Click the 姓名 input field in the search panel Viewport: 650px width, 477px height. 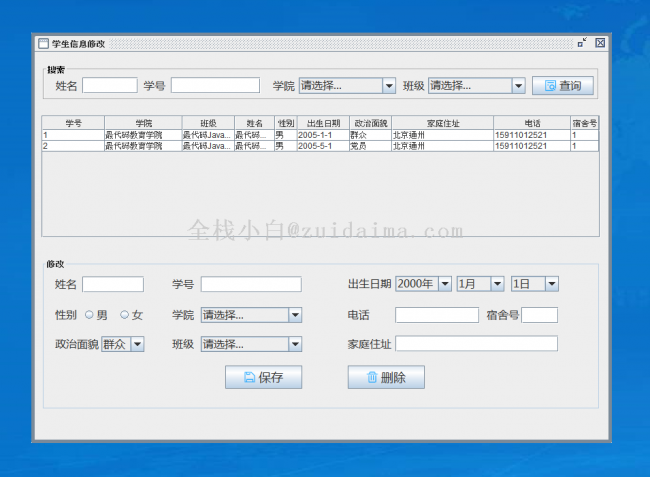[109, 86]
